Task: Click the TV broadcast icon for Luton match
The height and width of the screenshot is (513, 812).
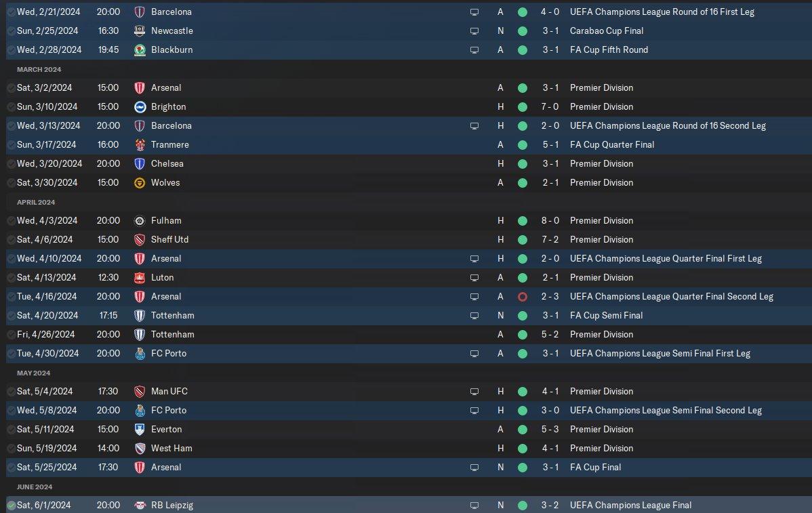Action: (x=474, y=277)
